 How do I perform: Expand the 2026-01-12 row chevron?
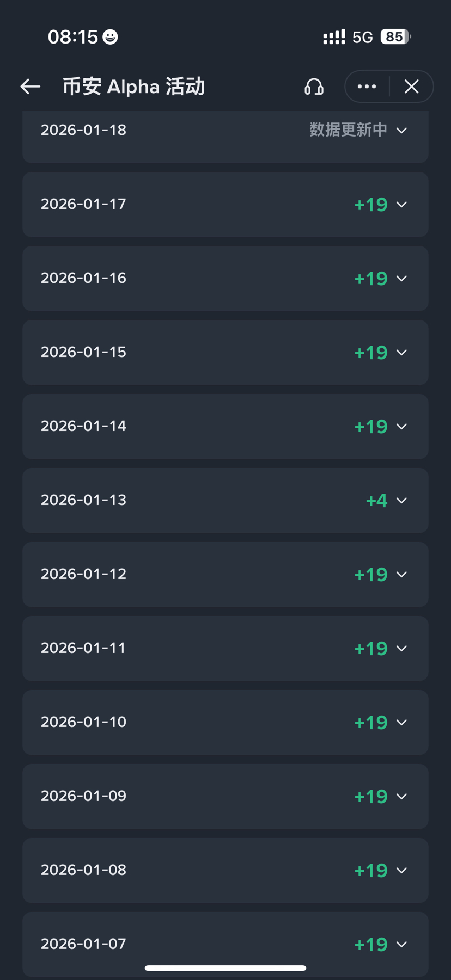pyautogui.click(x=402, y=575)
